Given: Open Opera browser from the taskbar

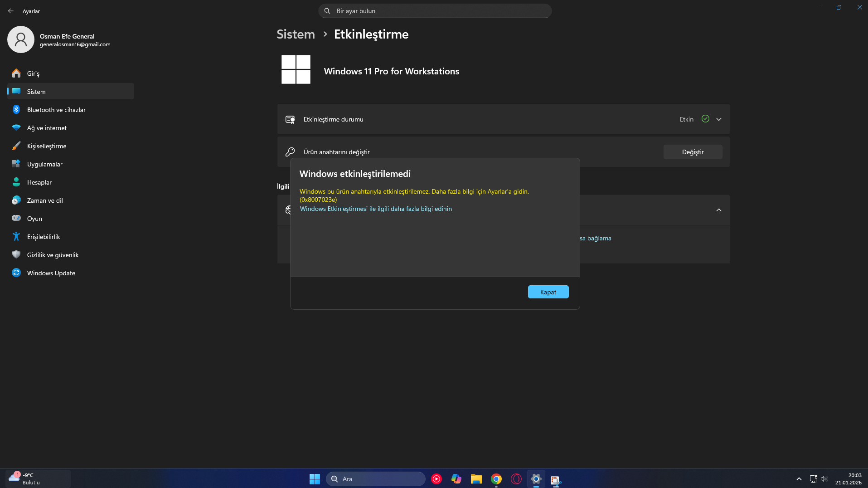Looking at the screenshot, I should coord(516,479).
